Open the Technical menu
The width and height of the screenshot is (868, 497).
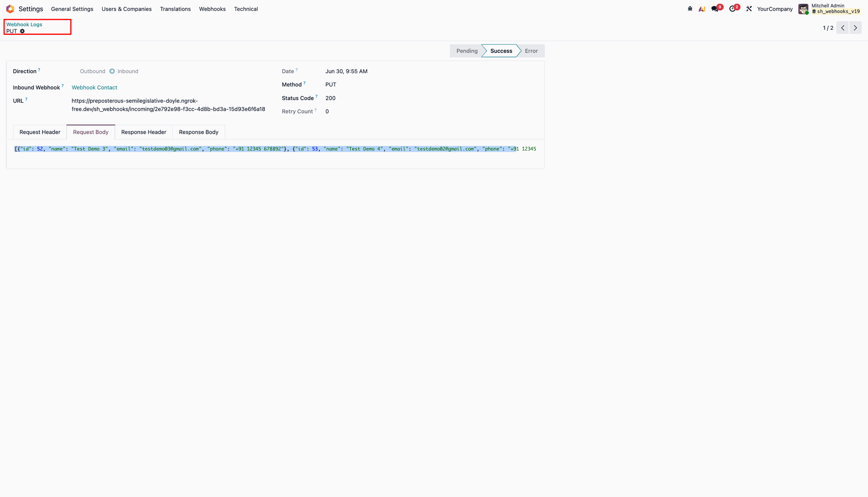tap(246, 9)
